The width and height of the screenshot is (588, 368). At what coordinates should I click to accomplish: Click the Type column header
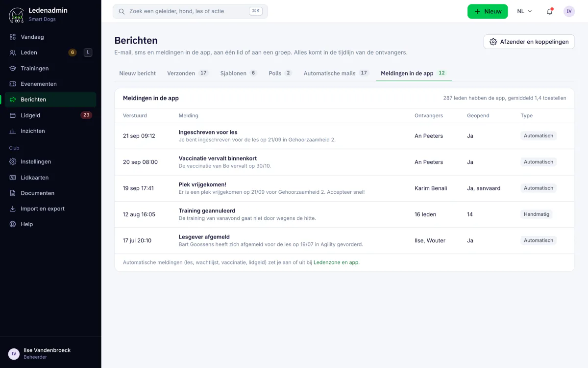coord(527,116)
